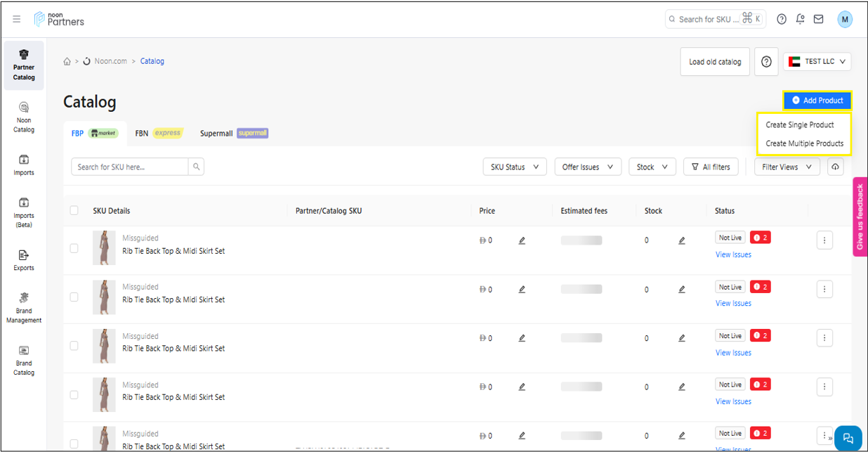Click View Issues in first row
The width and height of the screenshot is (868, 452).
click(733, 254)
